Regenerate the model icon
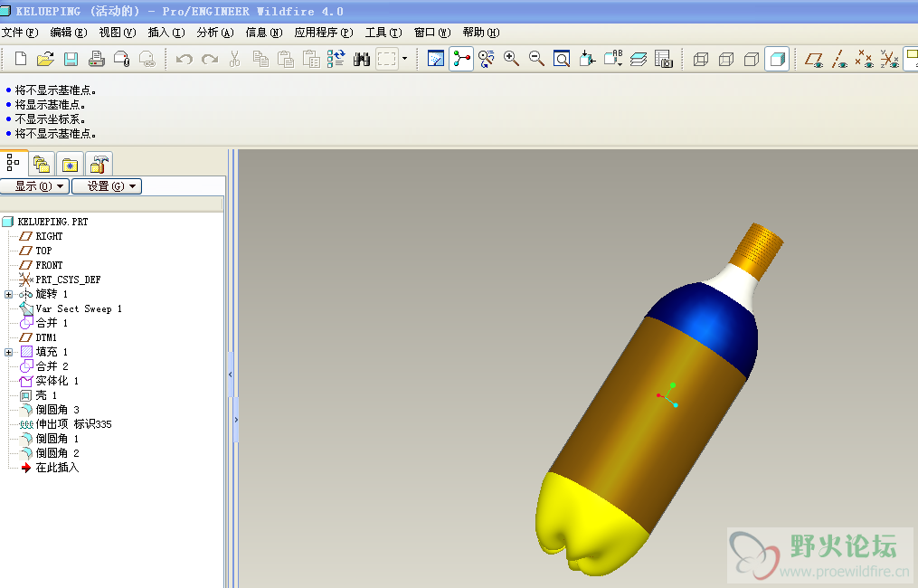The image size is (918, 588). pos(336,59)
